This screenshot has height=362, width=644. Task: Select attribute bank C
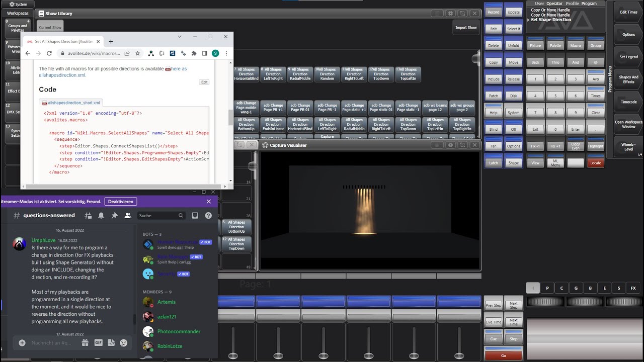click(x=561, y=288)
